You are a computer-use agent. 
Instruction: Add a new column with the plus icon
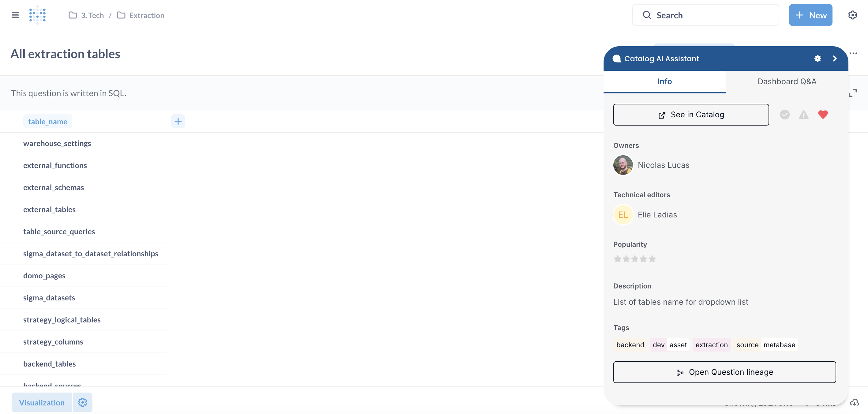coord(178,121)
